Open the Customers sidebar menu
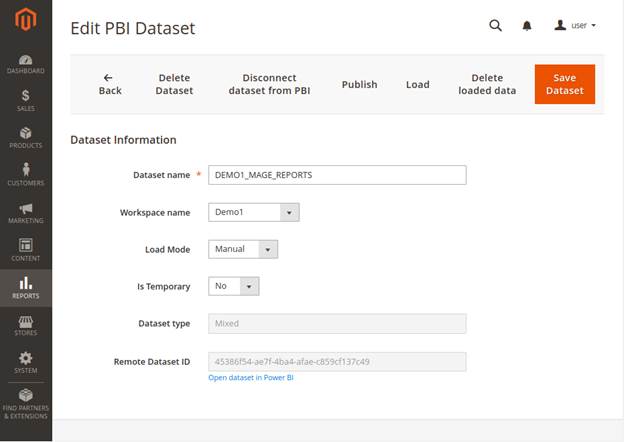 coord(26,175)
